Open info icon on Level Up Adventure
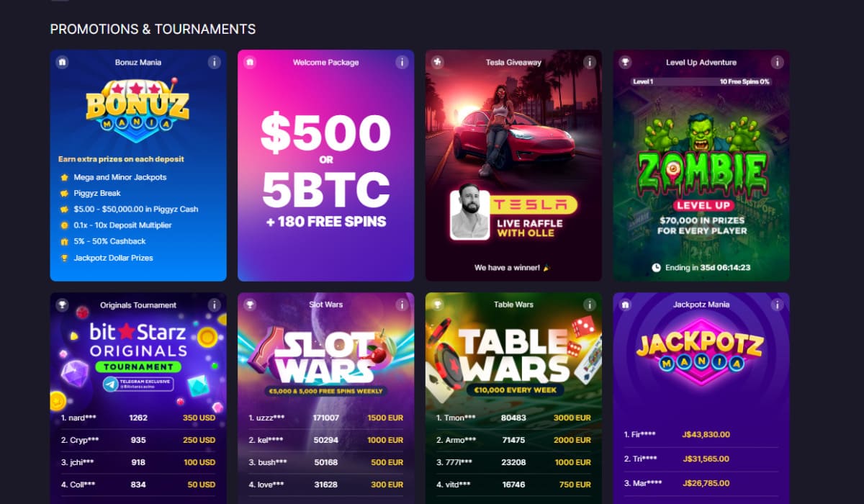Viewport: 864px width, 504px height. [x=777, y=62]
